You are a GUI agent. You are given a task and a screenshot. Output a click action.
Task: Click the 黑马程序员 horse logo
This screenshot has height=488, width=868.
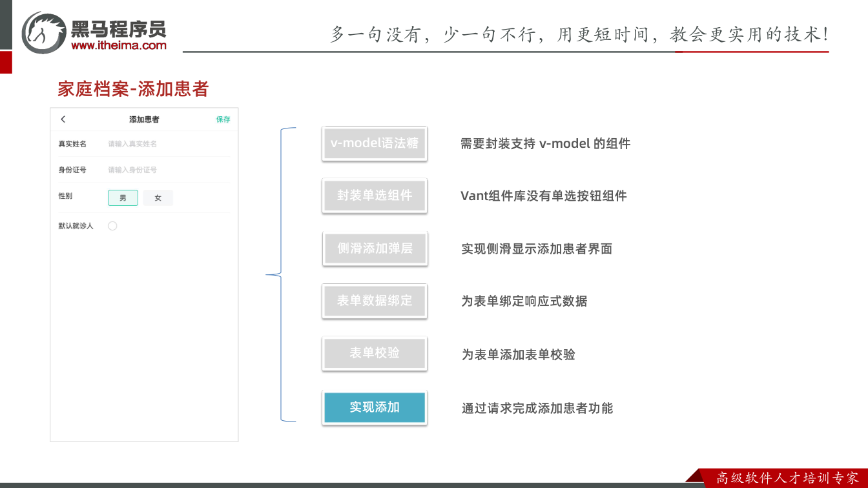tap(44, 32)
